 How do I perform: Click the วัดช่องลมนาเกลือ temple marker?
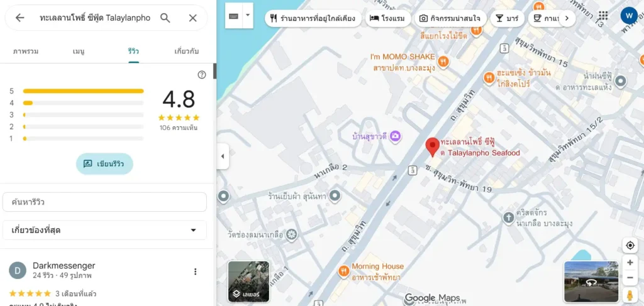[292, 235]
